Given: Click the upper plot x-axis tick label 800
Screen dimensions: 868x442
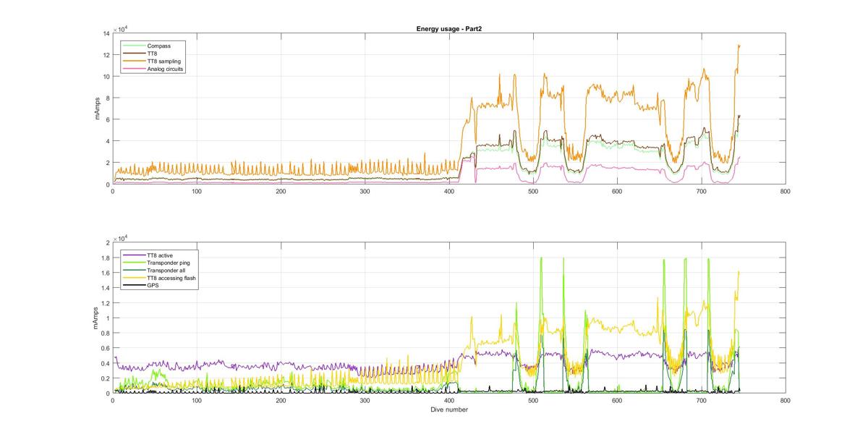Looking at the screenshot, I should [x=786, y=191].
